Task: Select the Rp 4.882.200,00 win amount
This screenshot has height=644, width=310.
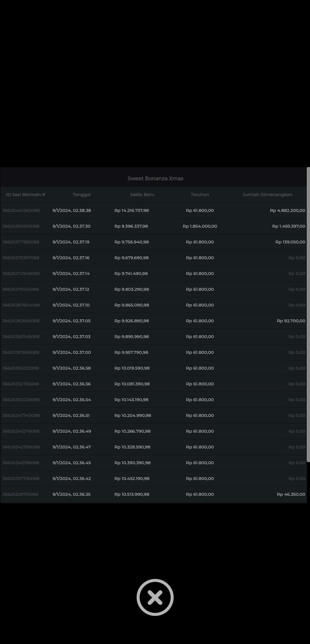Action: [x=287, y=210]
